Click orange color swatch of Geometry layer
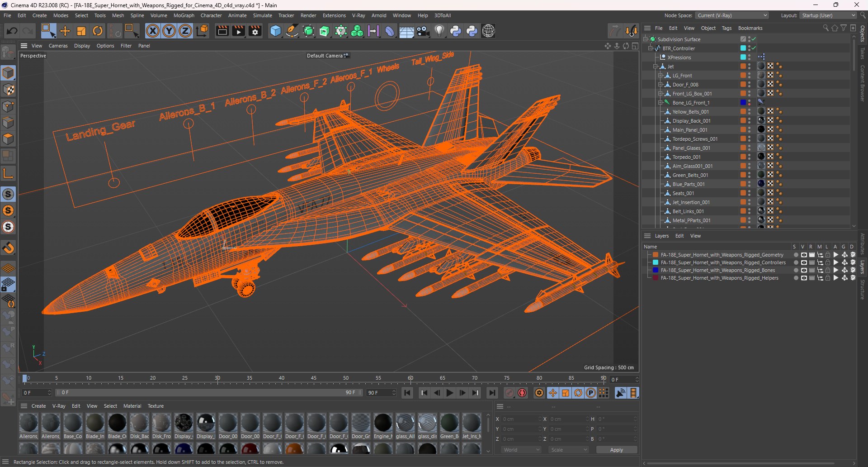The width and height of the screenshot is (868, 467). (656, 255)
